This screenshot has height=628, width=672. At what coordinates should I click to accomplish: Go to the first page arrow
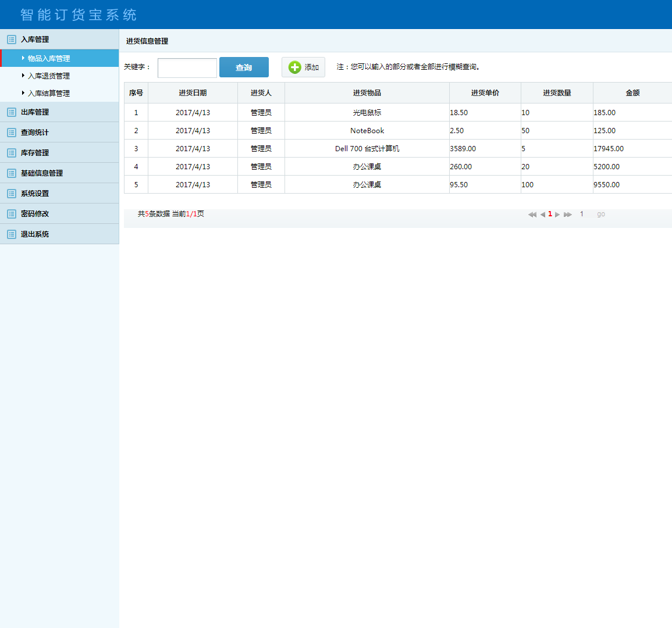click(x=532, y=215)
